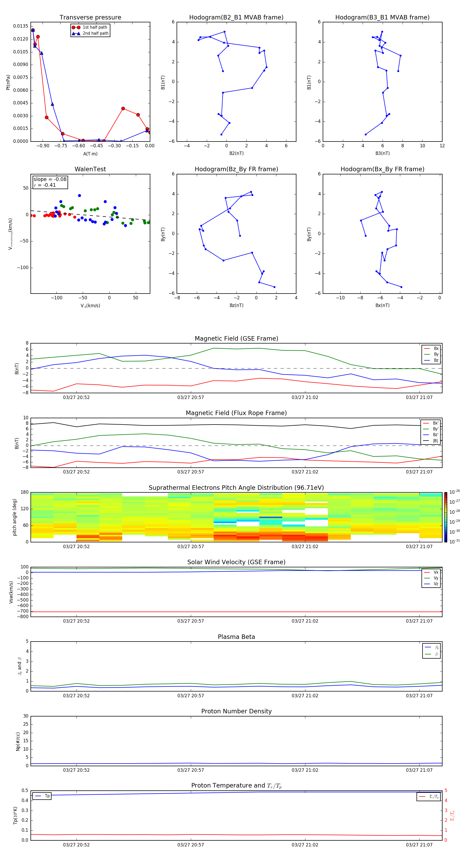Select the 'Bz' entry in GSE legend
Image resolution: width=473 pixels, height=868 pixels.
point(431,360)
